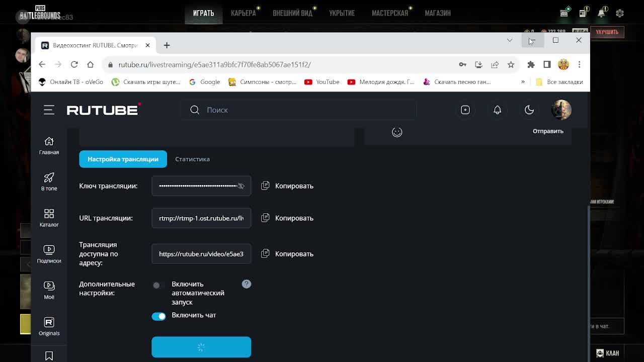
Task: Open the Главная section in the sidebar
Action: [x=49, y=146]
